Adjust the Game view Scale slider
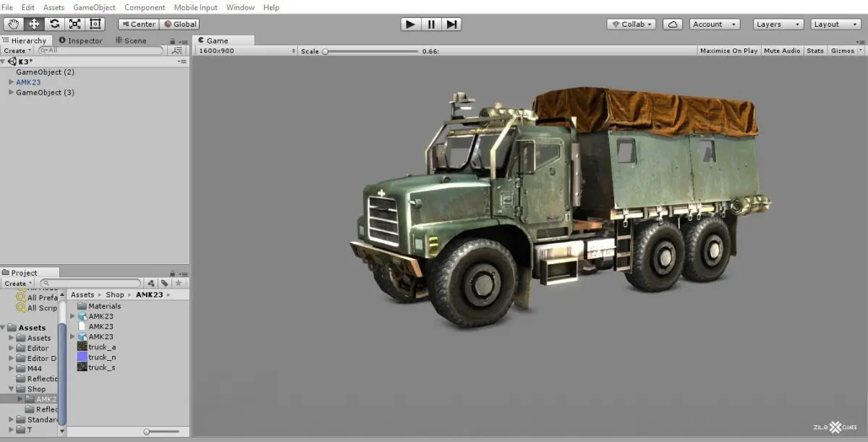The image size is (868, 442). coord(371,51)
